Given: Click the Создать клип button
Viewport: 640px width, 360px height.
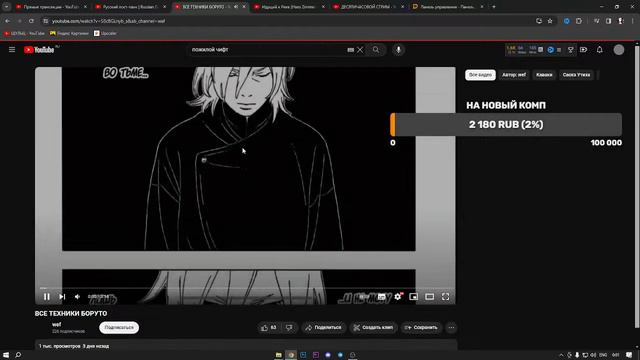Looking at the screenshot, I should coord(373,327).
